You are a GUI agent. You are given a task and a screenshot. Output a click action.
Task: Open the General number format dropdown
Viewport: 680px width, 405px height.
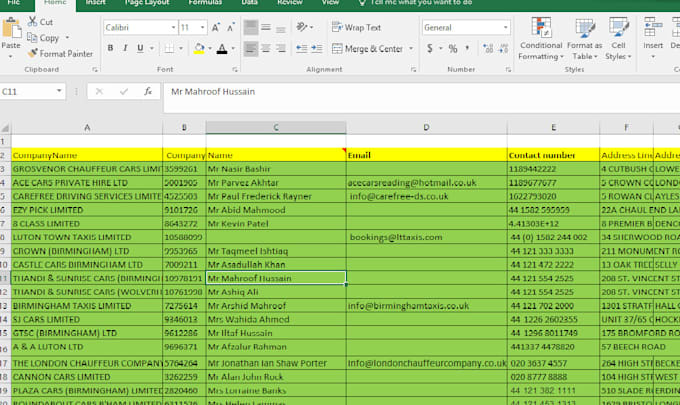click(x=506, y=27)
